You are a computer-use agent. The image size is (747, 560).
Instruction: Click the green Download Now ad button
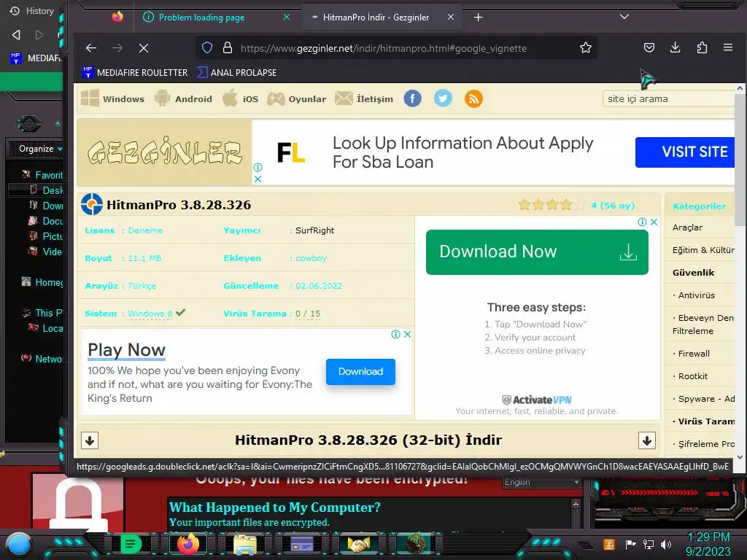pyautogui.click(x=537, y=252)
